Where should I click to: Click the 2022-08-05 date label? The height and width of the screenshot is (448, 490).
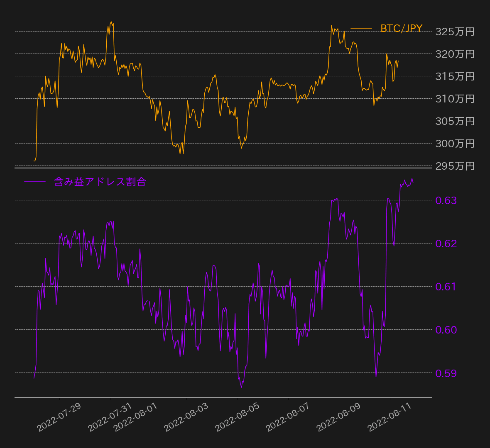click(x=237, y=417)
